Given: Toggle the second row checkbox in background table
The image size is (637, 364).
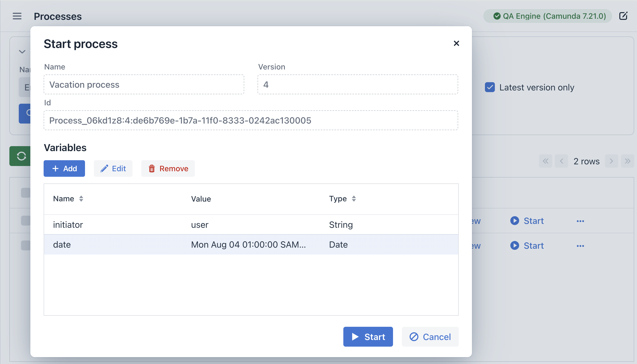Looking at the screenshot, I should (26, 245).
